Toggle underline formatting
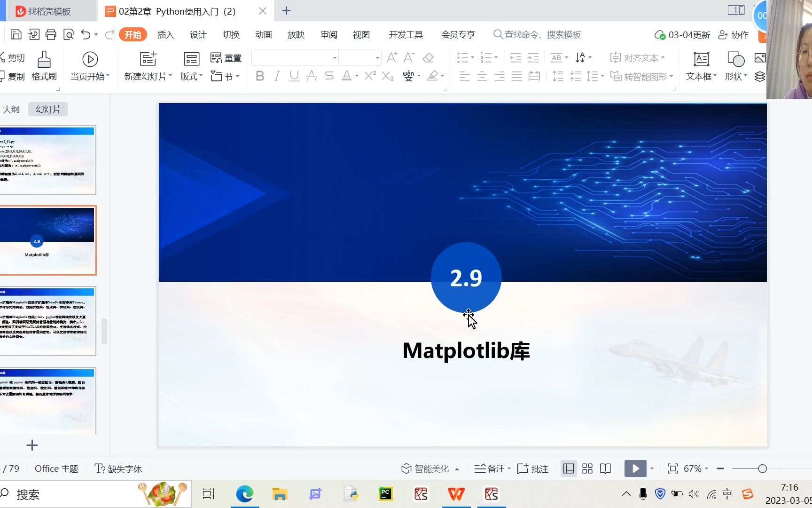The image size is (812, 508). coord(294,76)
